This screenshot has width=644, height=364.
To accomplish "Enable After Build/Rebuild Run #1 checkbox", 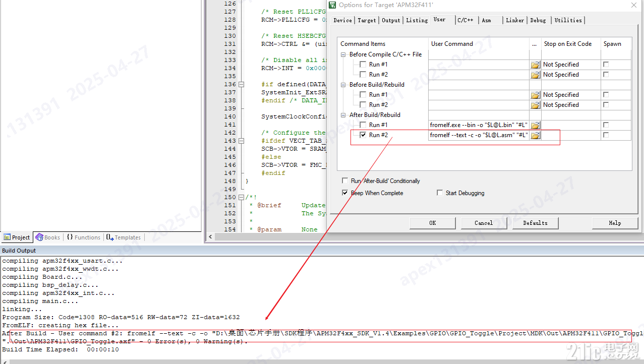I will [x=363, y=125].
